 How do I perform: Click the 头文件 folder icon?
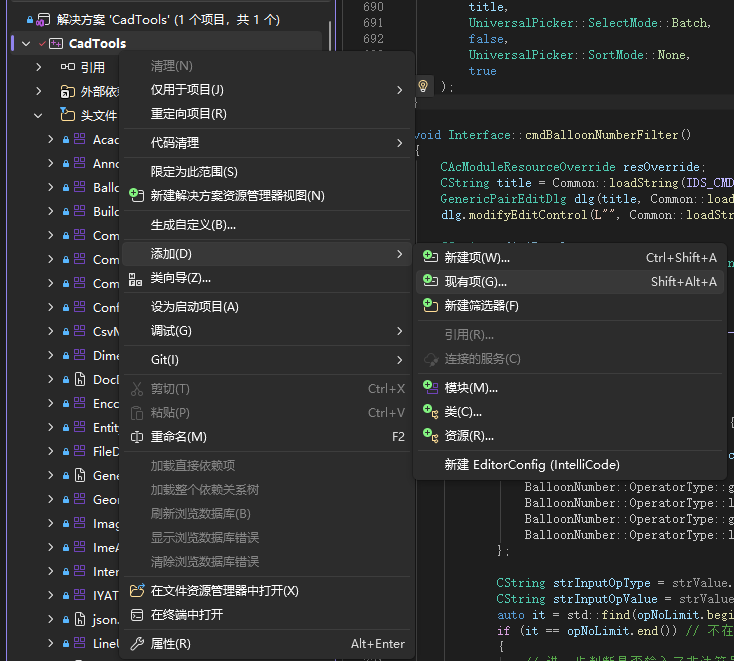pyautogui.click(x=67, y=115)
